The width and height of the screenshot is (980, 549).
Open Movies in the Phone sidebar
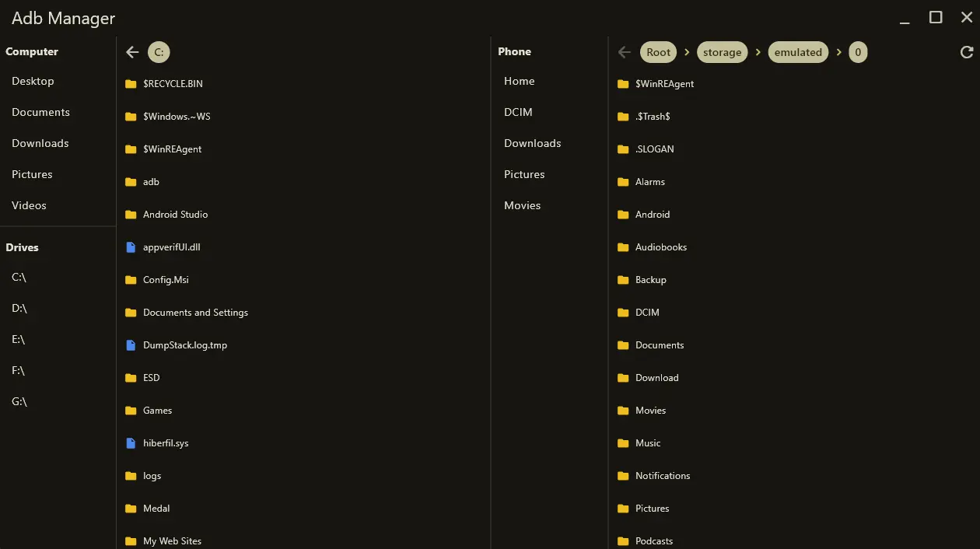[x=522, y=205]
